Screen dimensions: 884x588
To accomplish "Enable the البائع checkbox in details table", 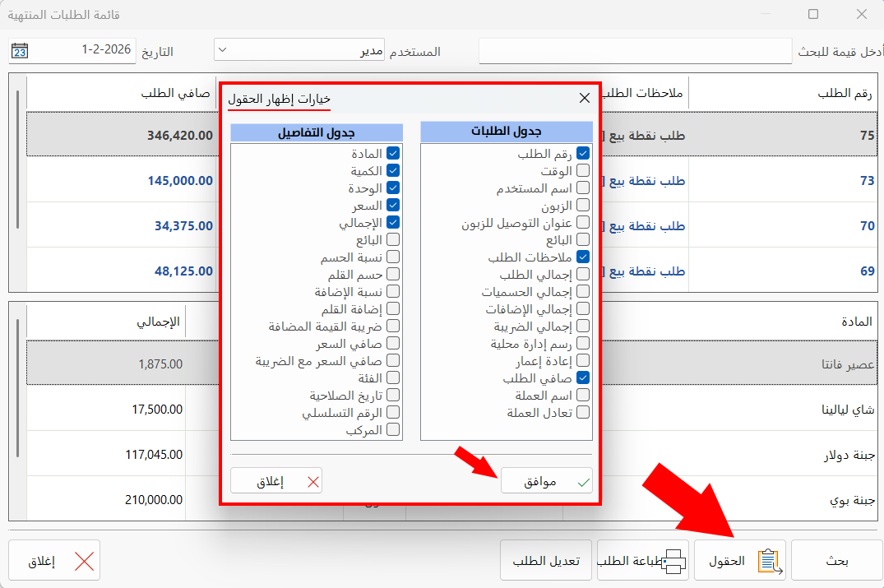I will (x=395, y=238).
